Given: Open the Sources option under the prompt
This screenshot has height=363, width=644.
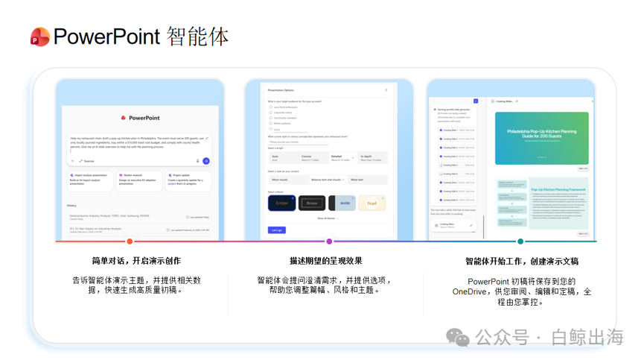Looking at the screenshot, I should [x=86, y=161].
